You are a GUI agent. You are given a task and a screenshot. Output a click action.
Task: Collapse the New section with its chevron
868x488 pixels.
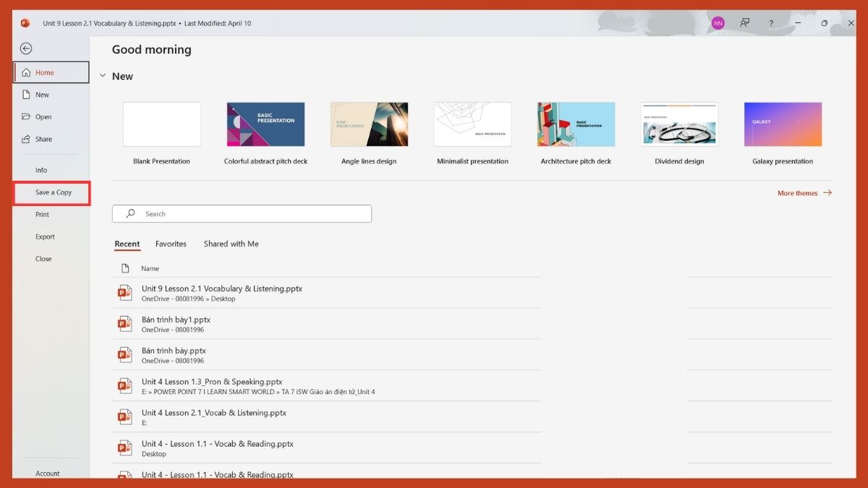(x=103, y=75)
